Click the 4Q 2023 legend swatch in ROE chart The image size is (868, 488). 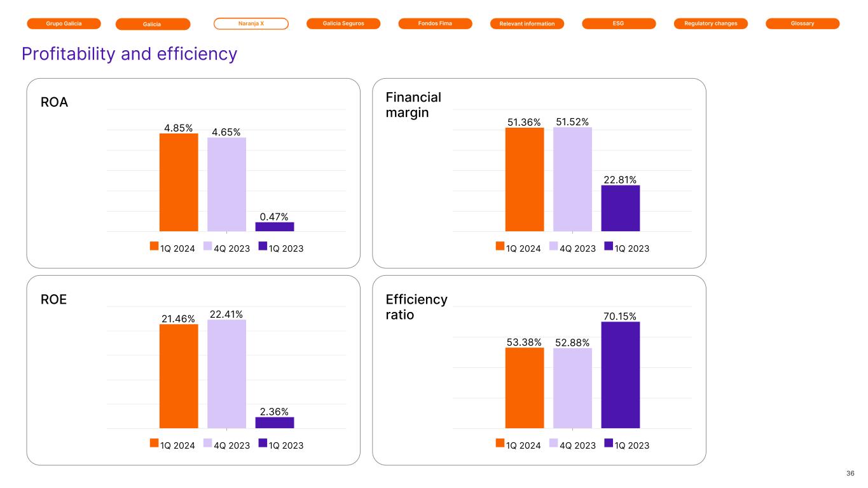point(207,444)
